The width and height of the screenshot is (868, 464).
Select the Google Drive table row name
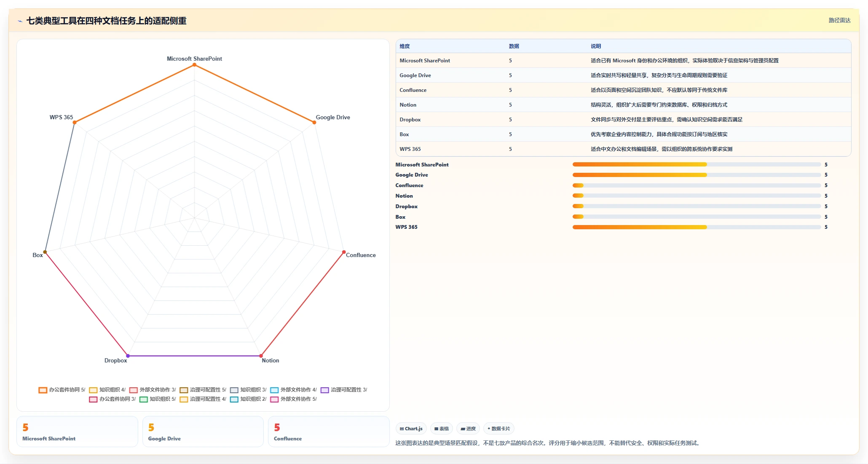click(x=415, y=75)
